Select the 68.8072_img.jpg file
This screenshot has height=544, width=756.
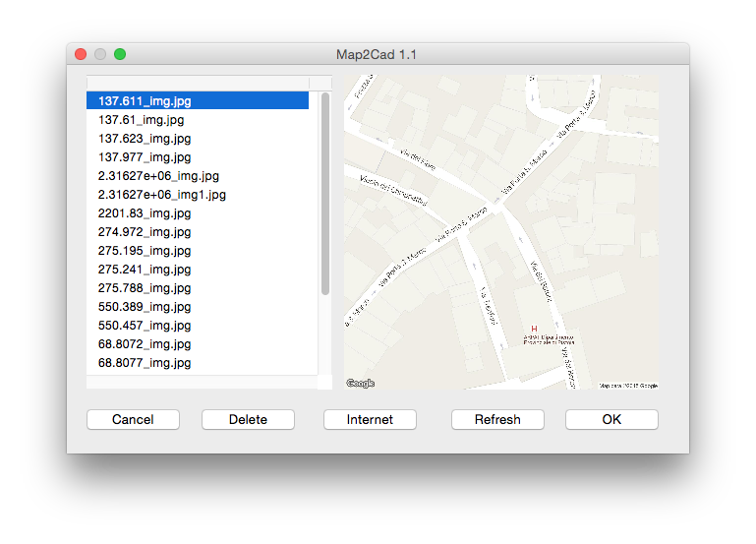pos(198,344)
